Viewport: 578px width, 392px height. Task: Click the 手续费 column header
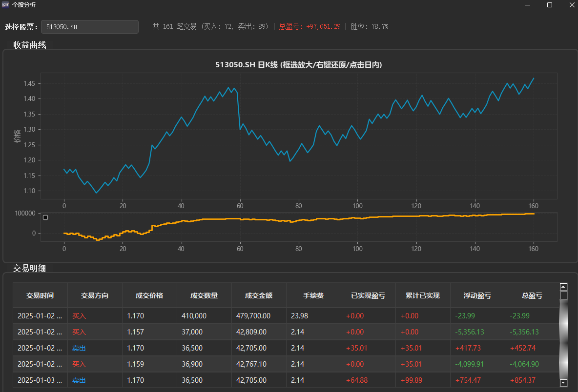coord(313,295)
